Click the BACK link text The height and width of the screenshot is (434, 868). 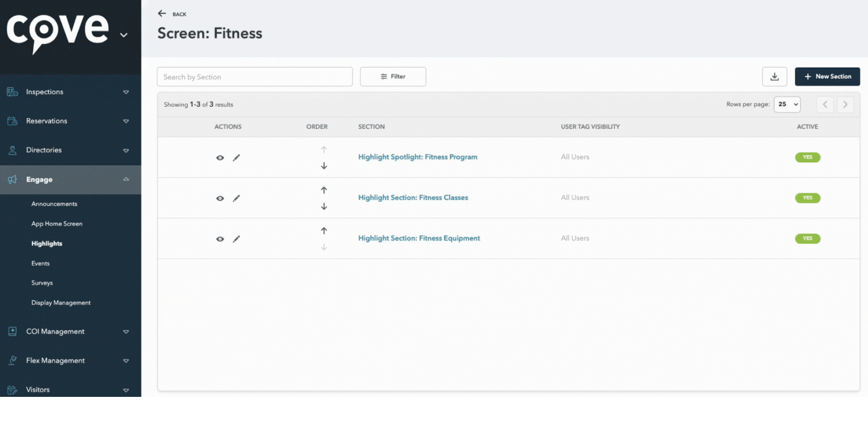click(179, 14)
